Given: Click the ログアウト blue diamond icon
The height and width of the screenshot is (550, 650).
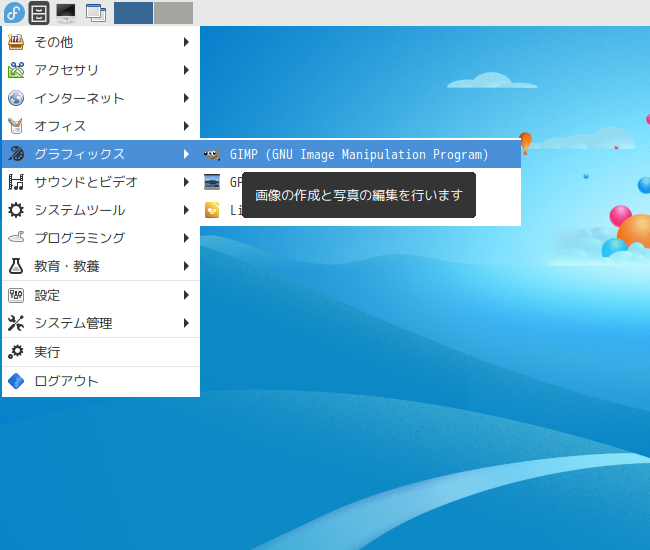Looking at the screenshot, I should click(16, 381).
